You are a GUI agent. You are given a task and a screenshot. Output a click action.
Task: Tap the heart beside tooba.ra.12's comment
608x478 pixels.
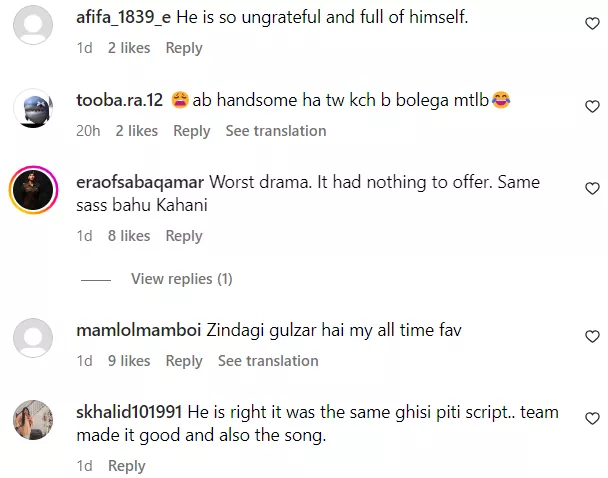pos(591,107)
